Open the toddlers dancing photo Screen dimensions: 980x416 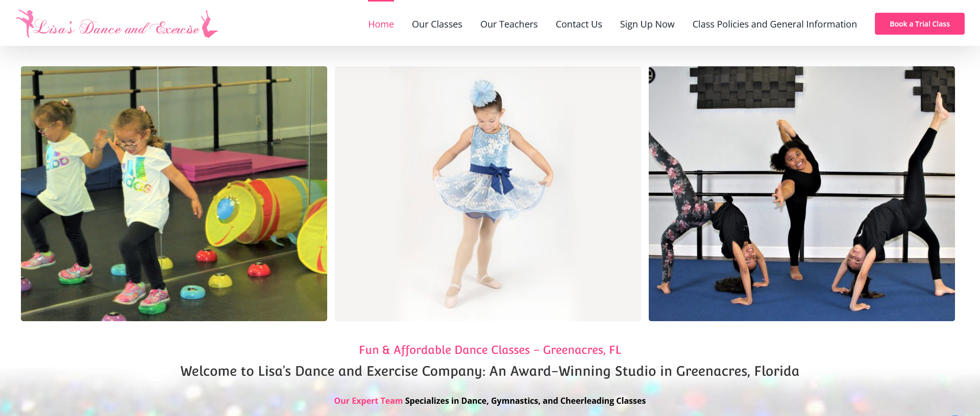174,194
